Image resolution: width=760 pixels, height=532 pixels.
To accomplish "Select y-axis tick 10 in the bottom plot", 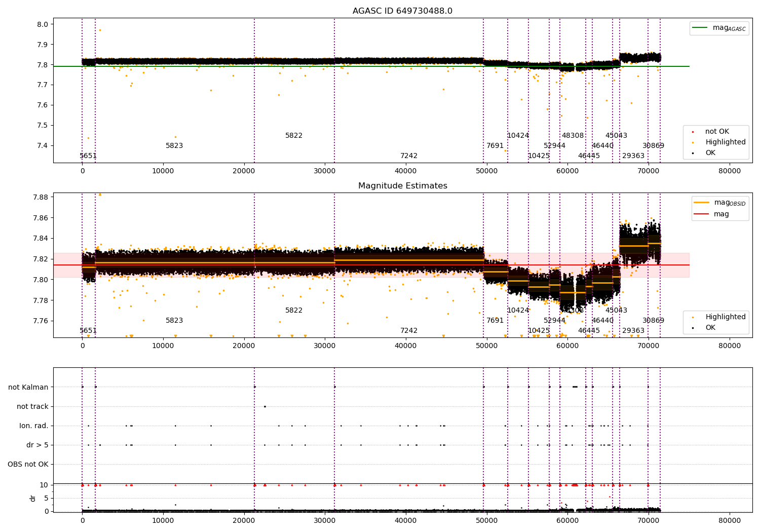I will pyautogui.click(x=44, y=485).
